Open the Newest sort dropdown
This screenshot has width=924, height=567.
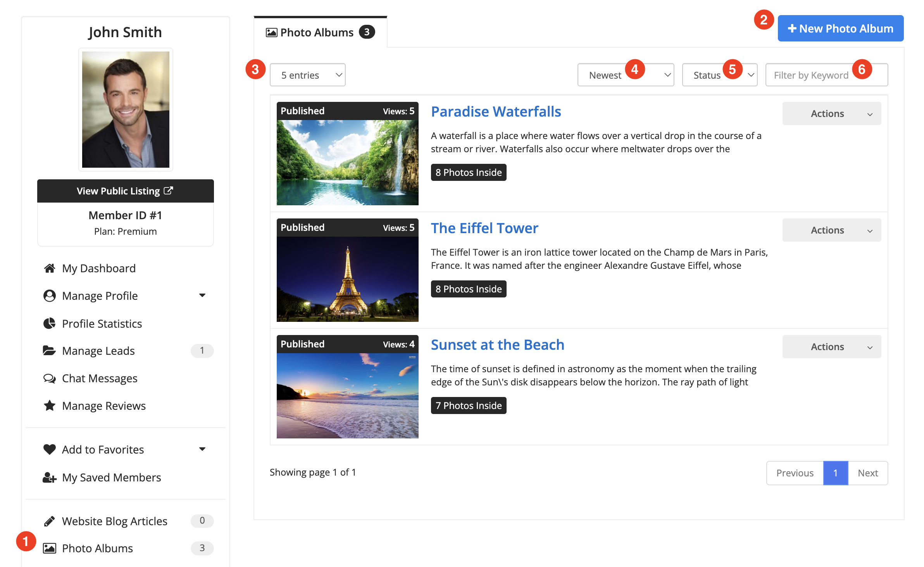coord(625,75)
